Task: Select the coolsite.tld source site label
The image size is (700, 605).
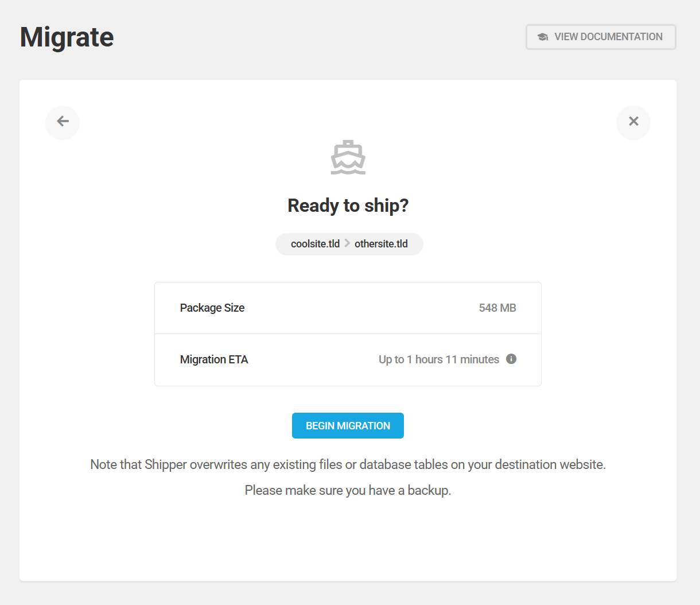Action: click(x=314, y=243)
